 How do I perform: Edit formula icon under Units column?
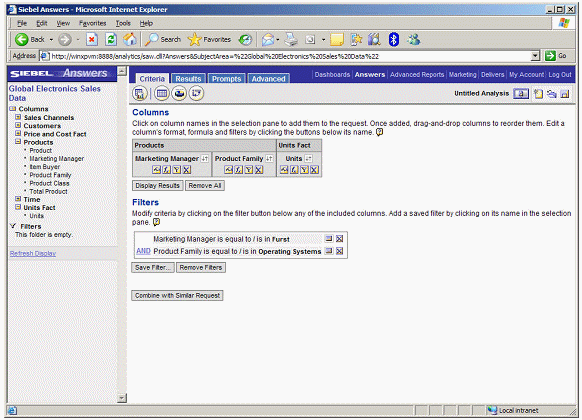pos(294,170)
